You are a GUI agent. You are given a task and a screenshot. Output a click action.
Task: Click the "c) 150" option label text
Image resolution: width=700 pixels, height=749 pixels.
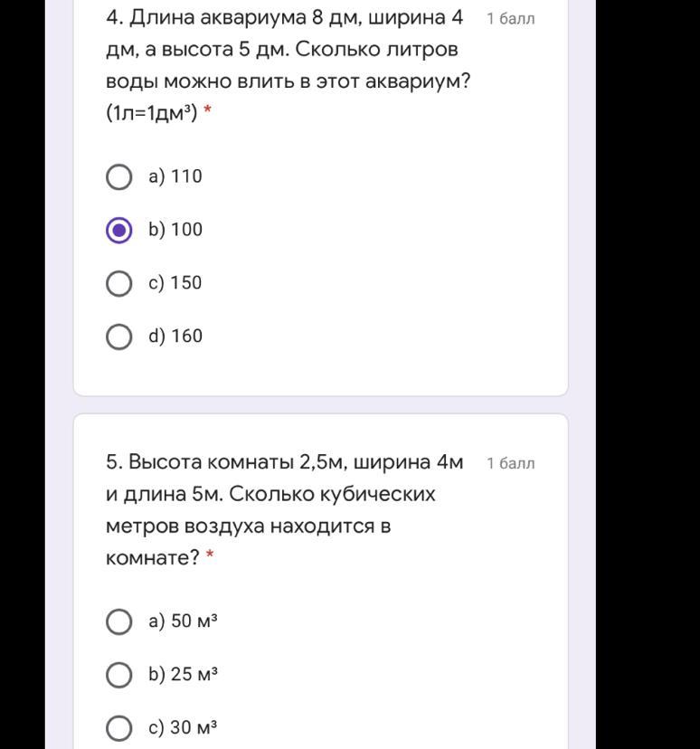click(x=175, y=284)
